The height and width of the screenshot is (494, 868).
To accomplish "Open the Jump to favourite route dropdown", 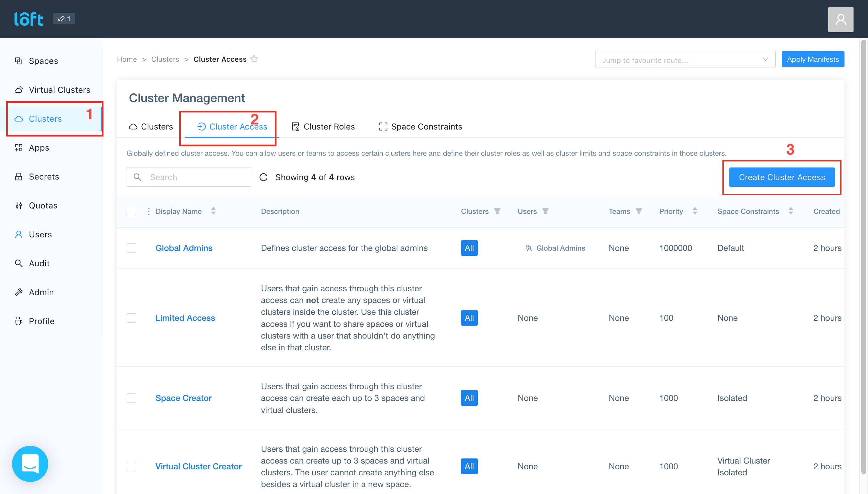I will (x=685, y=59).
